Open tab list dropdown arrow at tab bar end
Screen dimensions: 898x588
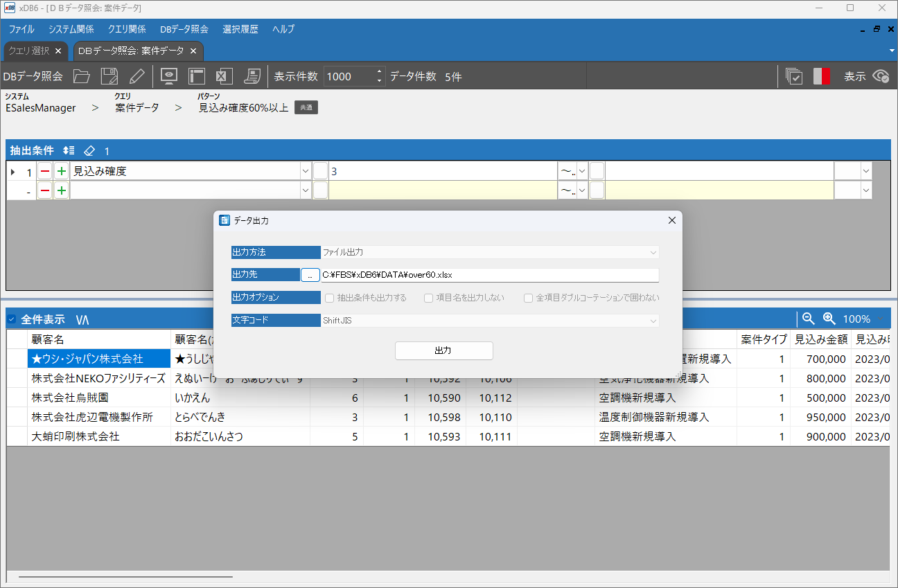(x=892, y=51)
